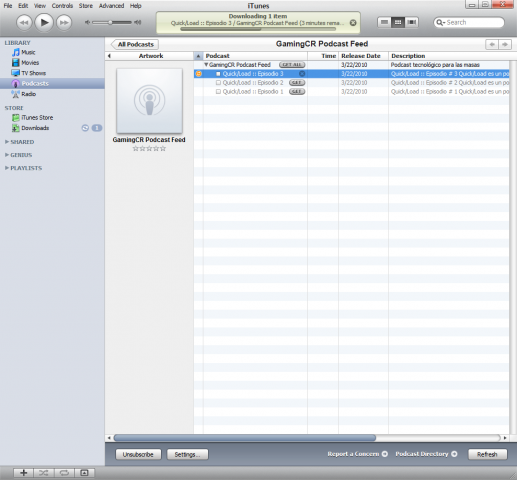Click the low-volume speaker icon
Viewport: 517px width, 480px height.
click(x=87, y=22)
